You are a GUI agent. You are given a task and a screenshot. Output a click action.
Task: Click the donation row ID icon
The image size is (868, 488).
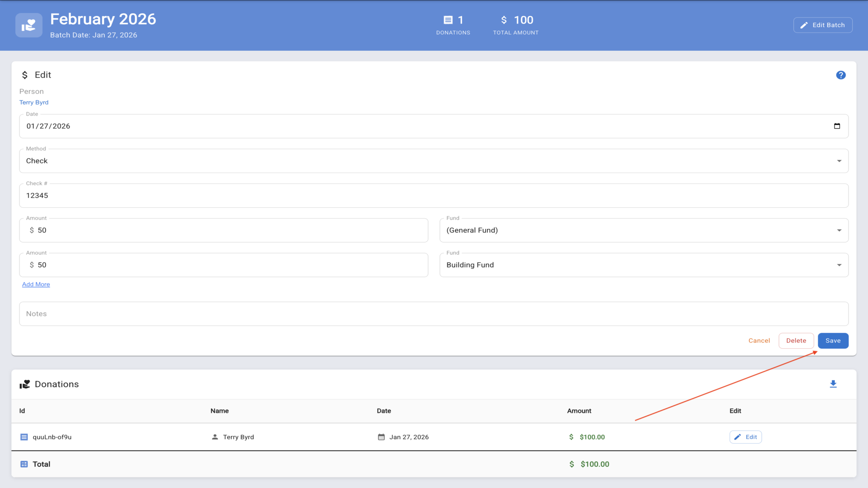24,437
